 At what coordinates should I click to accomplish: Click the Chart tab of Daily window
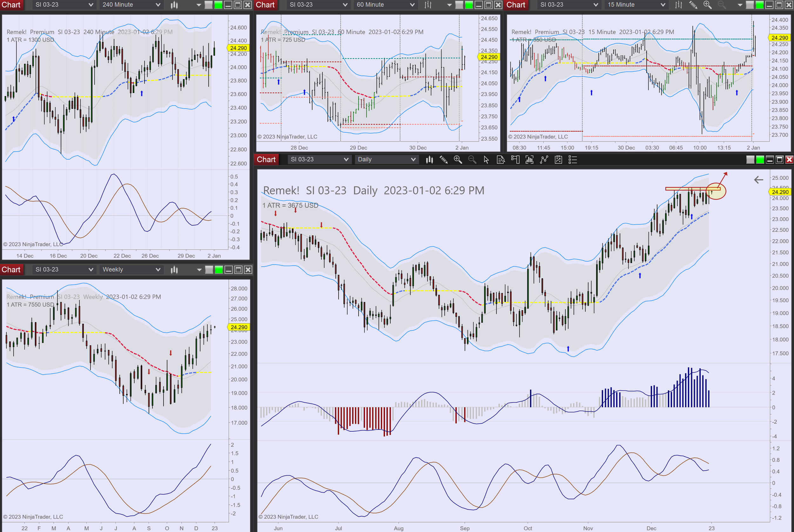(x=266, y=159)
